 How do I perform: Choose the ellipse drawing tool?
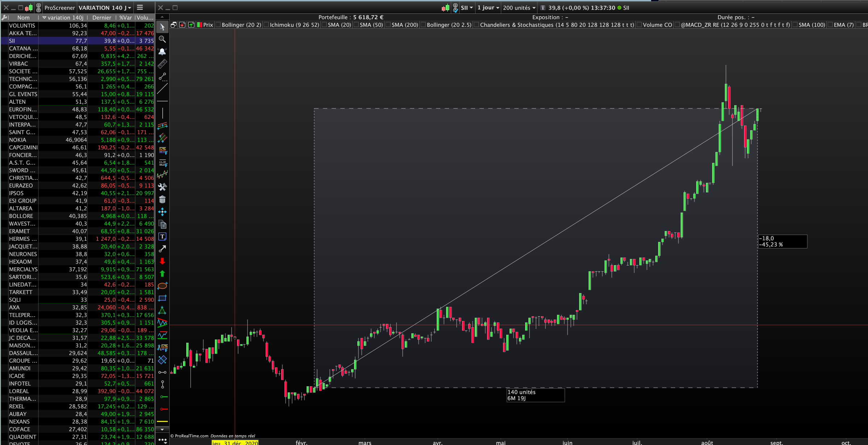click(x=162, y=286)
